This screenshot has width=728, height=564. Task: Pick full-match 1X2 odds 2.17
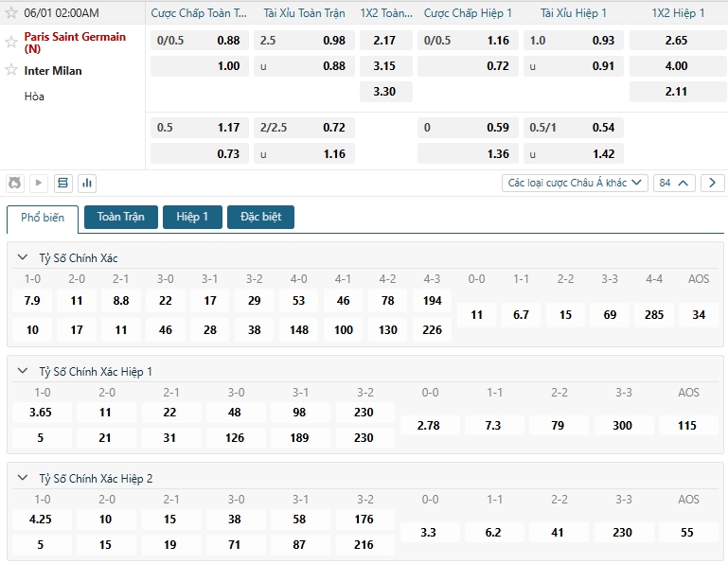385,41
